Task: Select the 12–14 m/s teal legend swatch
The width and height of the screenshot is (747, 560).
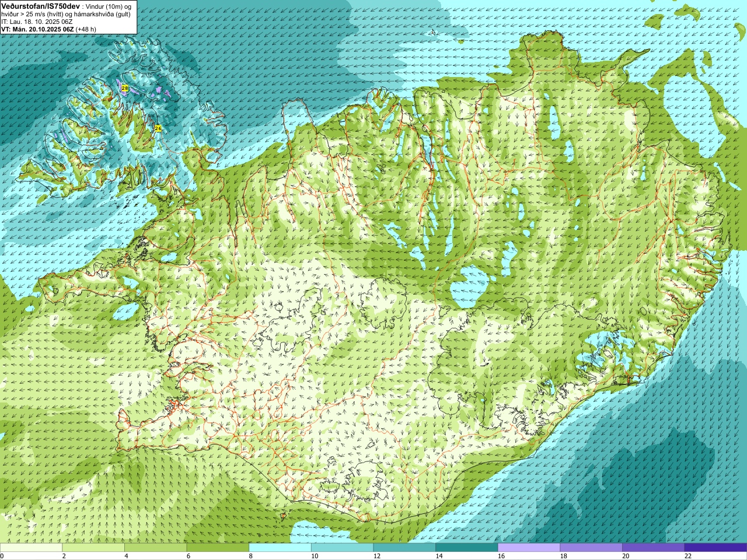Action: point(404,548)
